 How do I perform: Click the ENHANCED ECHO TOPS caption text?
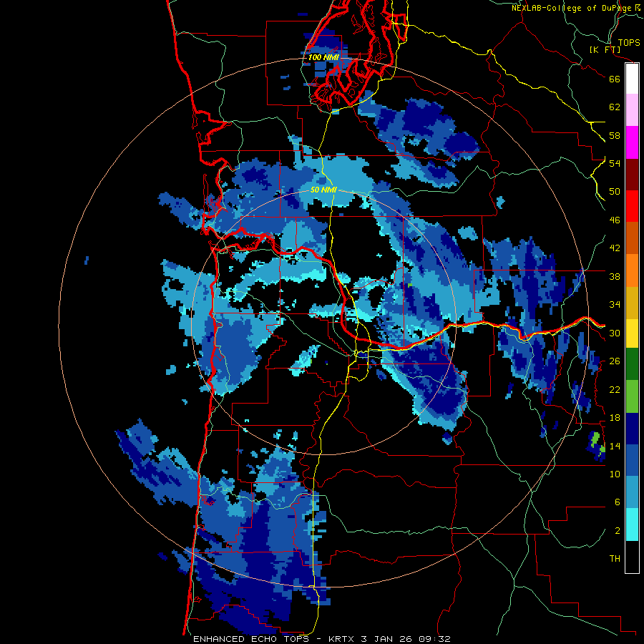click(x=253, y=639)
